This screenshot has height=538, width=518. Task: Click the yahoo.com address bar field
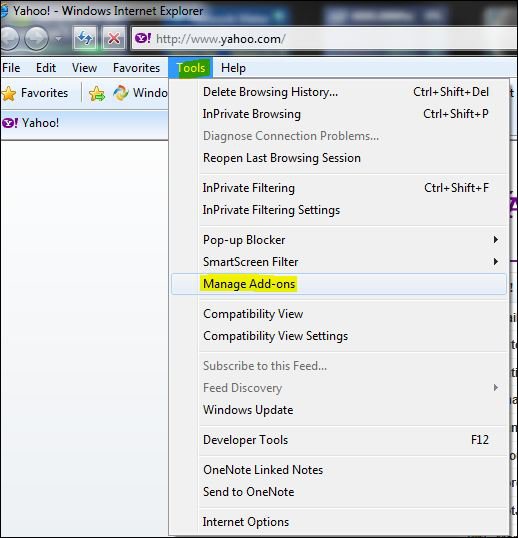click(324, 39)
